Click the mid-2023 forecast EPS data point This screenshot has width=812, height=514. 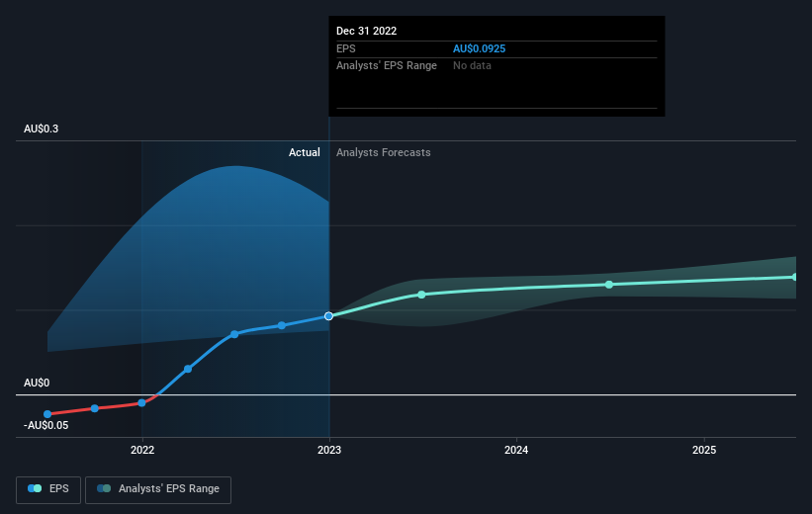[x=421, y=295]
